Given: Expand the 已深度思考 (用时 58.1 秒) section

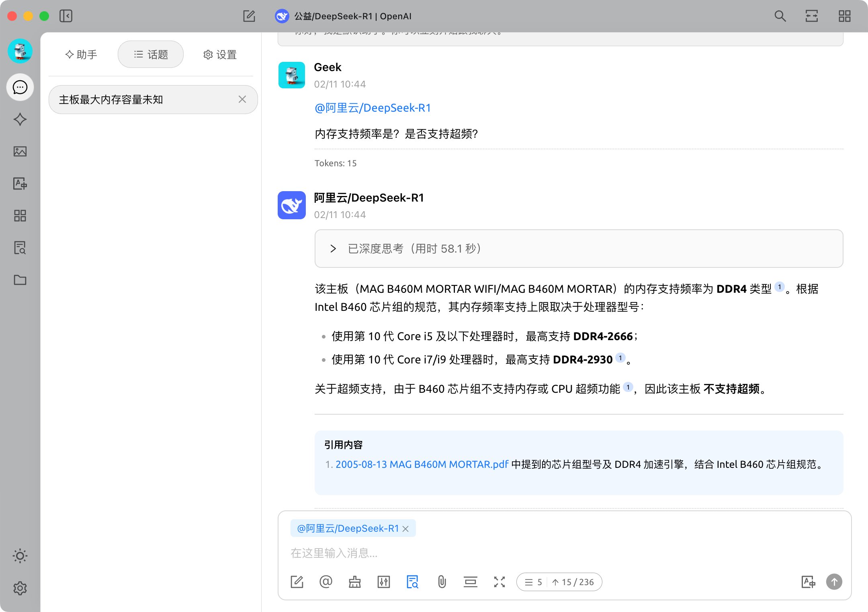Looking at the screenshot, I should tap(579, 249).
